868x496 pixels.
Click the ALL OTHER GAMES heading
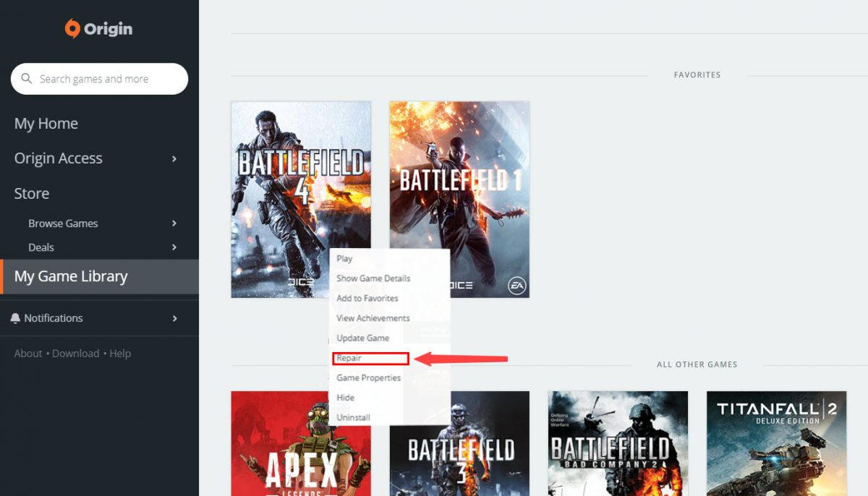[697, 364]
